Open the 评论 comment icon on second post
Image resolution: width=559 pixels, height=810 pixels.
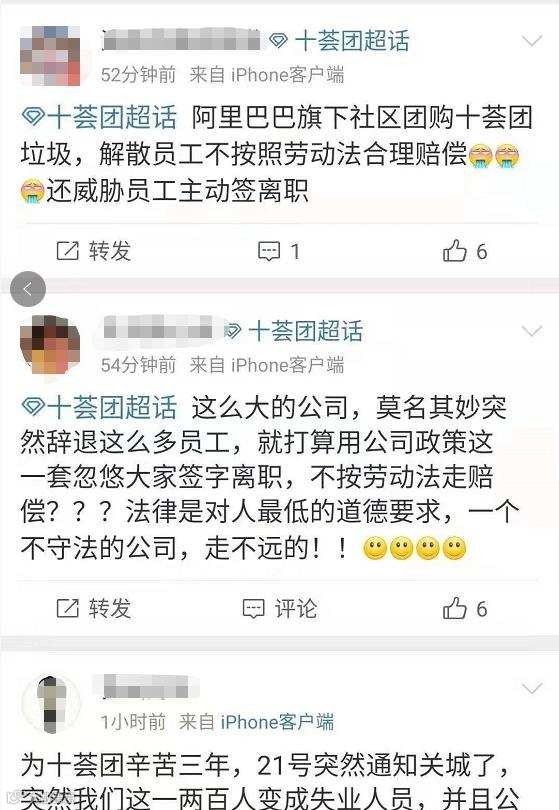pos(254,609)
